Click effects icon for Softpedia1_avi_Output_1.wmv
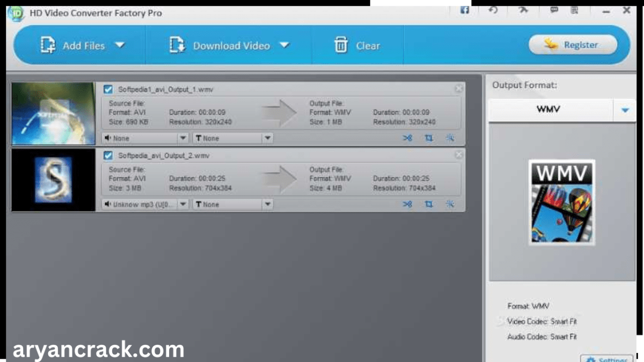This screenshot has height=362, width=644. pos(450,138)
